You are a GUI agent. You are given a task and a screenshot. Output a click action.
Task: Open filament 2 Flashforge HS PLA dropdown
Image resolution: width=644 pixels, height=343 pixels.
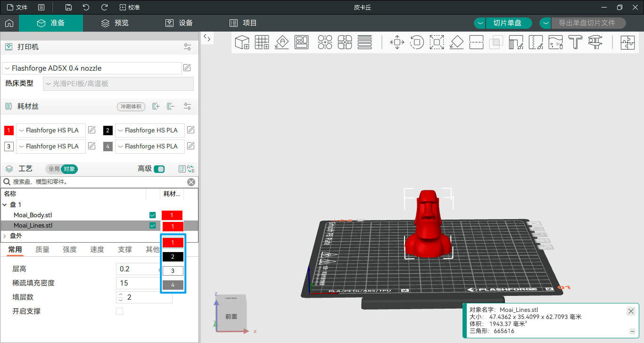click(x=150, y=131)
